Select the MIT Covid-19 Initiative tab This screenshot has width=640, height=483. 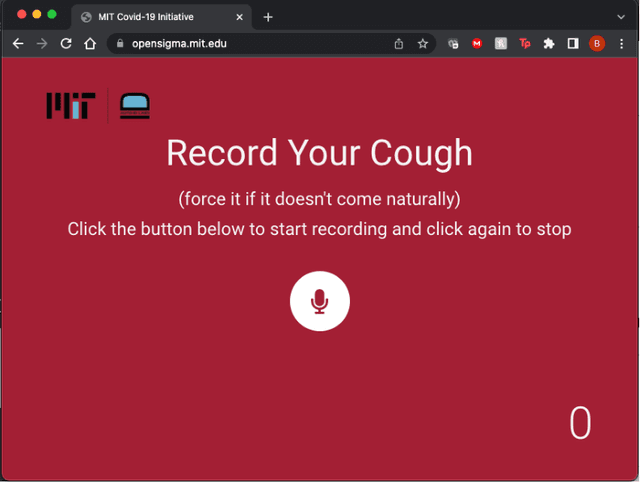(x=150, y=17)
